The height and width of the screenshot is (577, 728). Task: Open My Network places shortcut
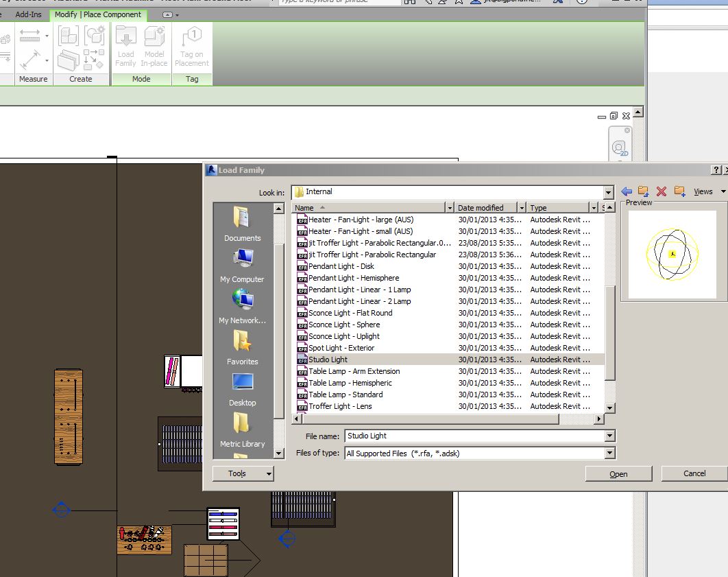(x=243, y=307)
